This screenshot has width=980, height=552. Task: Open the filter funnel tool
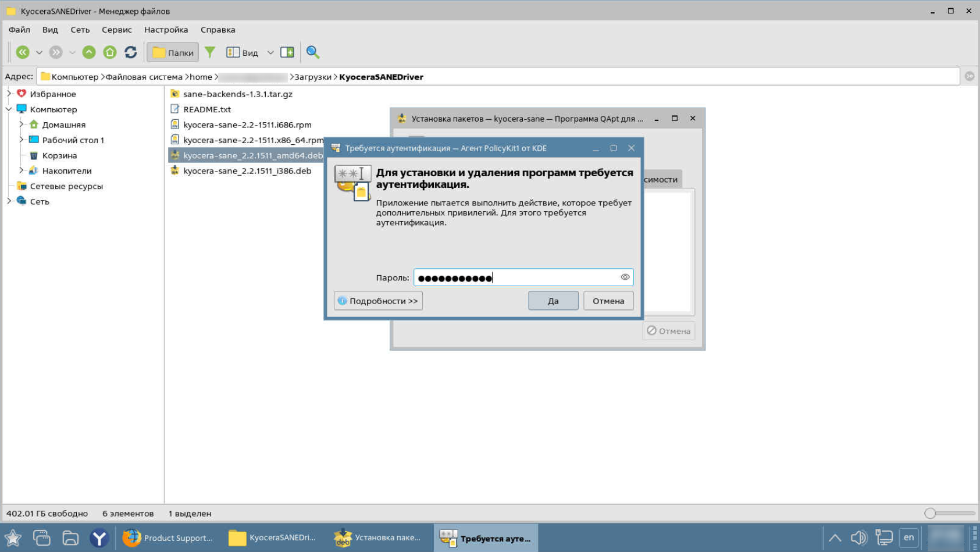(x=210, y=52)
